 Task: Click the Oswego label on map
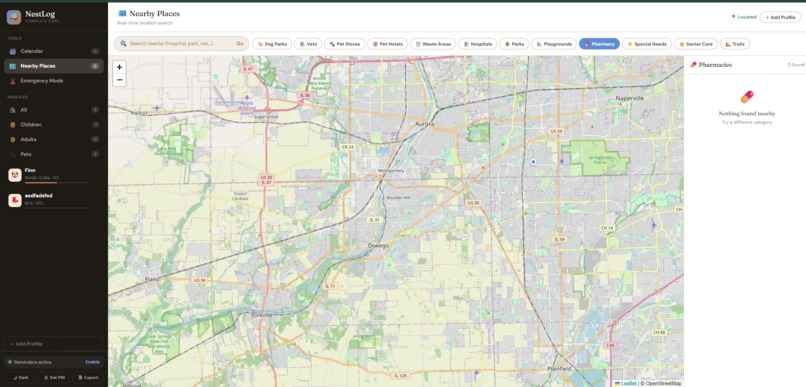(x=378, y=246)
